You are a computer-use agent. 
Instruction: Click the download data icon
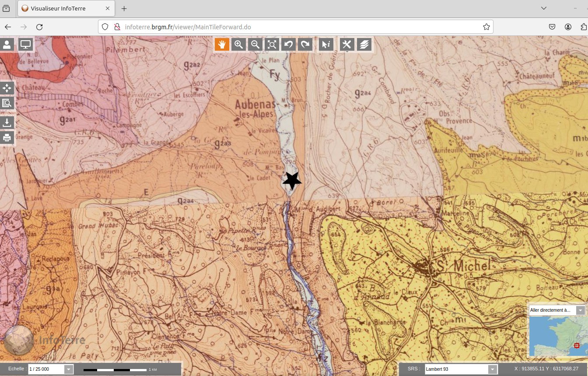pyautogui.click(x=7, y=122)
